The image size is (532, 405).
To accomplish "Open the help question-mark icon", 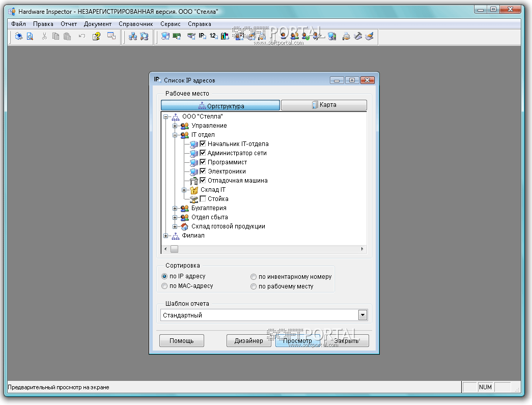I will click(x=96, y=36).
